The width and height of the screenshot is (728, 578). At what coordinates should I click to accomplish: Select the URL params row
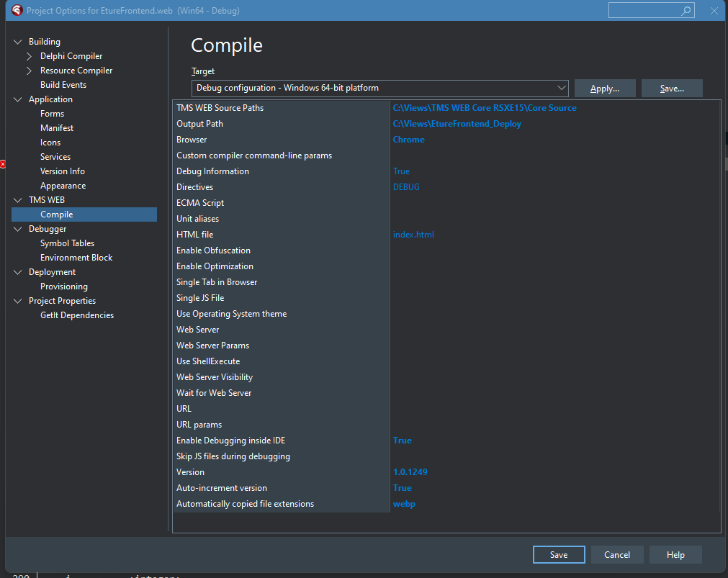pyautogui.click(x=446, y=425)
